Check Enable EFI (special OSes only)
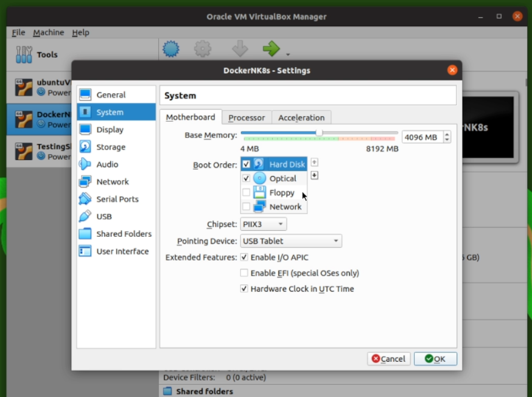The width and height of the screenshot is (532, 397). pyautogui.click(x=245, y=273)
